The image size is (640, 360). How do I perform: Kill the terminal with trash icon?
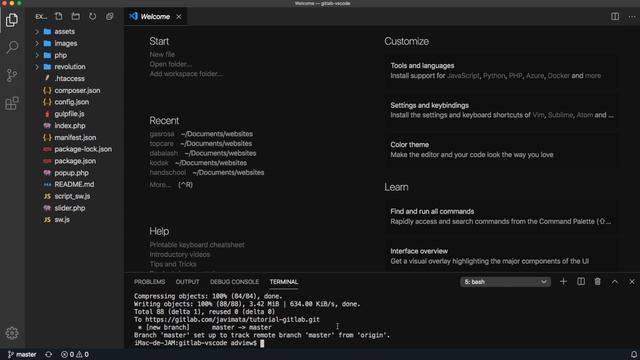pyautogui.click(x=598, y=282)
